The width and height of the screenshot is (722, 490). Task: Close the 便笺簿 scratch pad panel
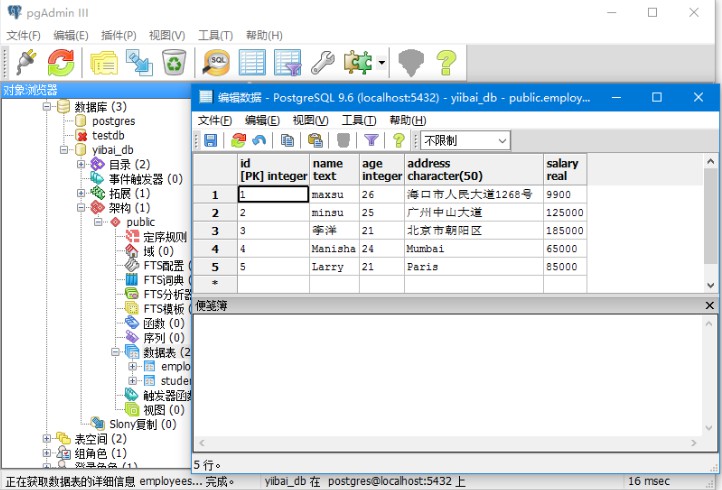point(710,305)
